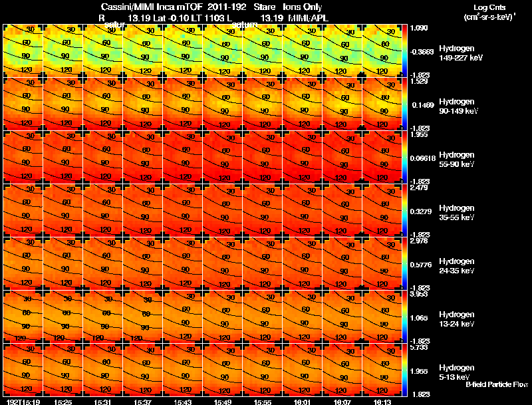Select the 24-35 keV panel at 15:55
Viewport: 532px width, 405px height.
[x=263, y=263]
